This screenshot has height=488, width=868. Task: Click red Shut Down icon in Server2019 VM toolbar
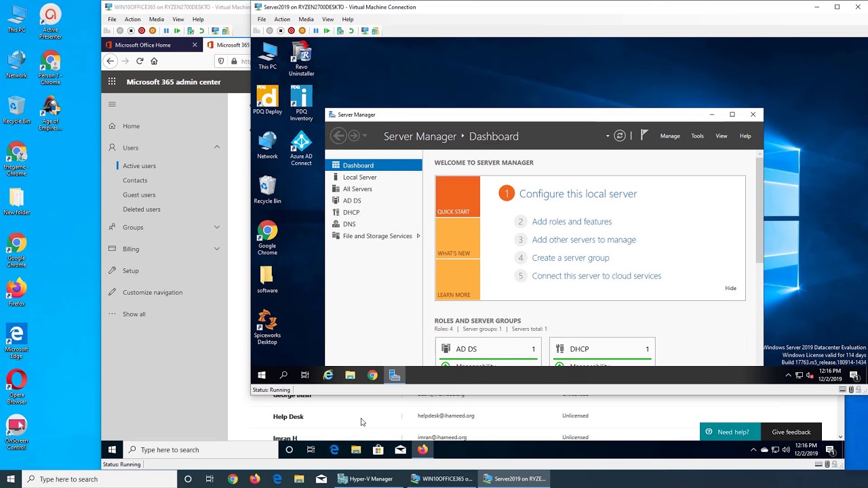292,30
